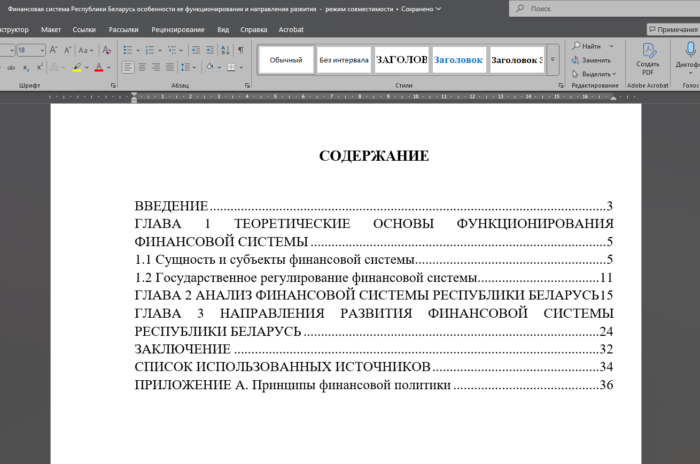Expand the change case Aa dropdown
700x464 pixels.
point(92,50)
